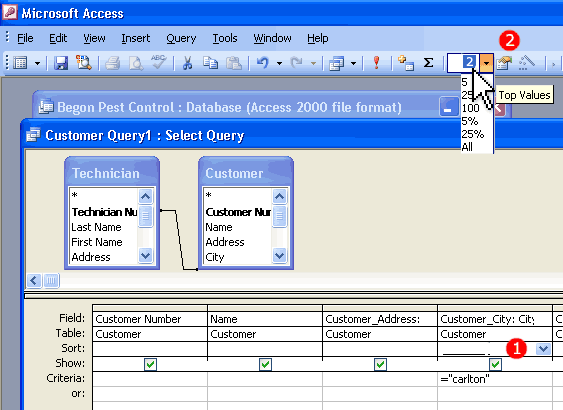Select 100 in Top Values list
Screen dimensions: 563x410
[x=470, y=108]
